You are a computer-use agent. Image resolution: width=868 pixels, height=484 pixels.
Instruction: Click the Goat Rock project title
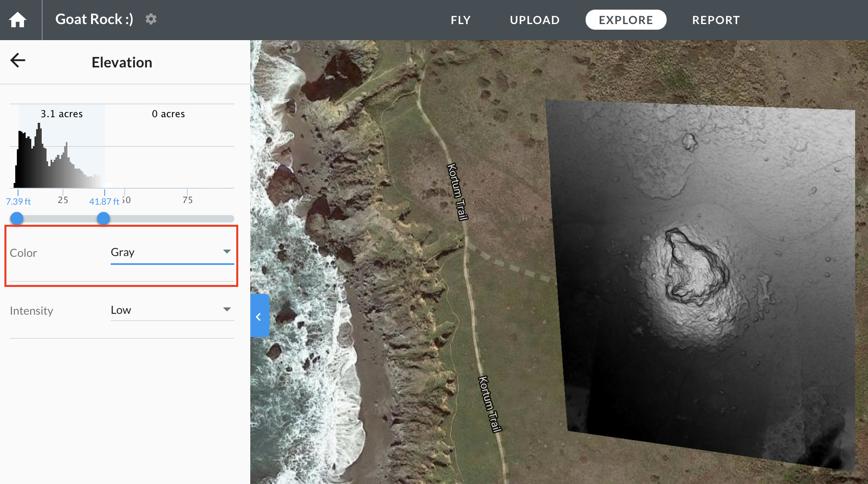pyautogui.click(x=94, y=19)
